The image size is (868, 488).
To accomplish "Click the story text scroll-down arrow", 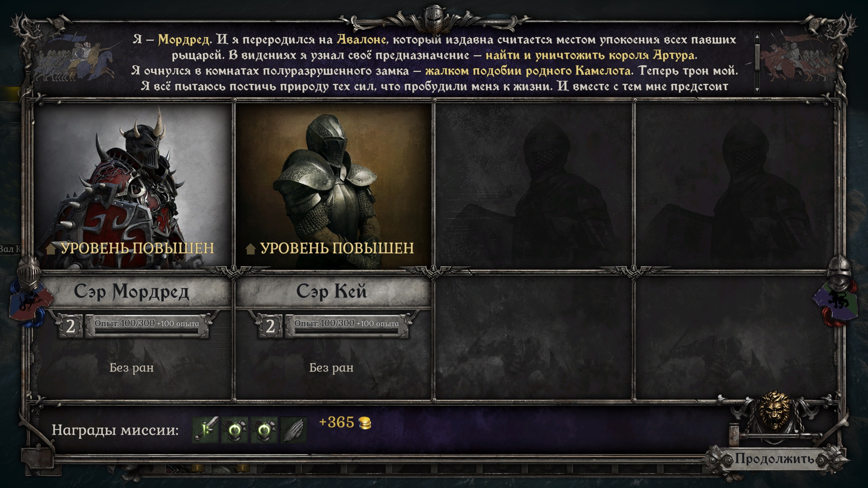I will (x=757, y=90).
